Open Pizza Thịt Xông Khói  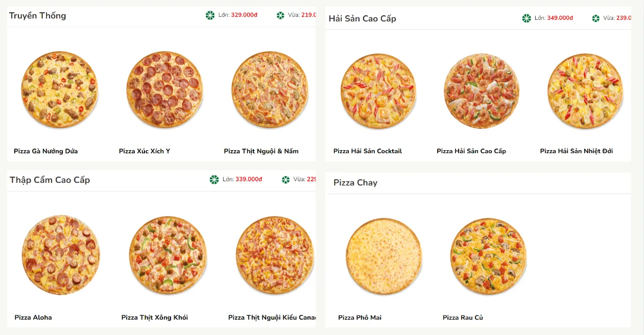tap(154, 317)
